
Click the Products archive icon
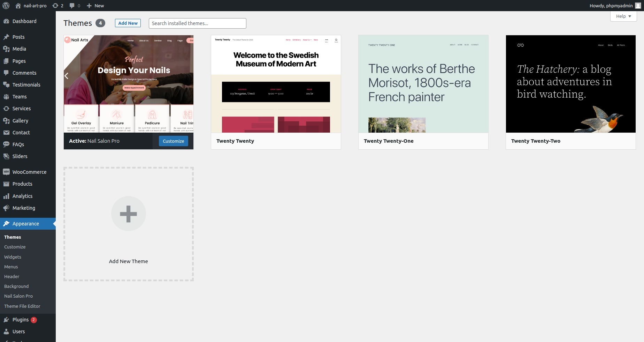[x=6, y=184]
